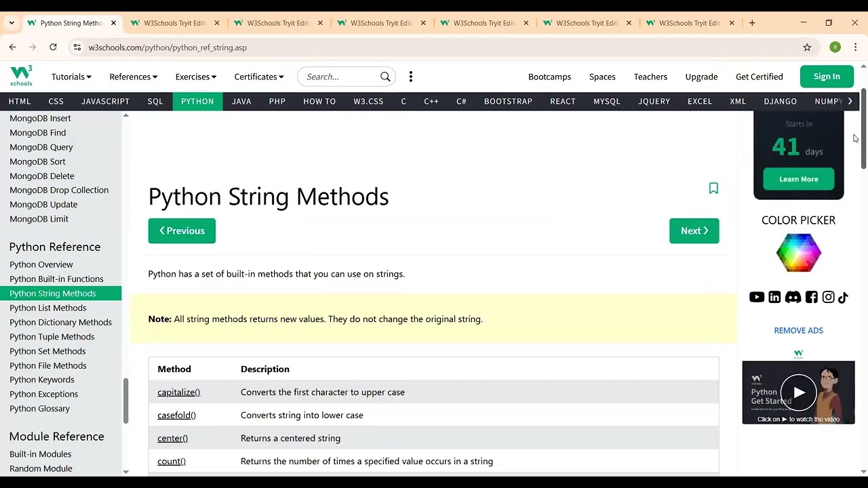Open the three-dot more options menu
868x488 pixels.
[x=411, y=77]
